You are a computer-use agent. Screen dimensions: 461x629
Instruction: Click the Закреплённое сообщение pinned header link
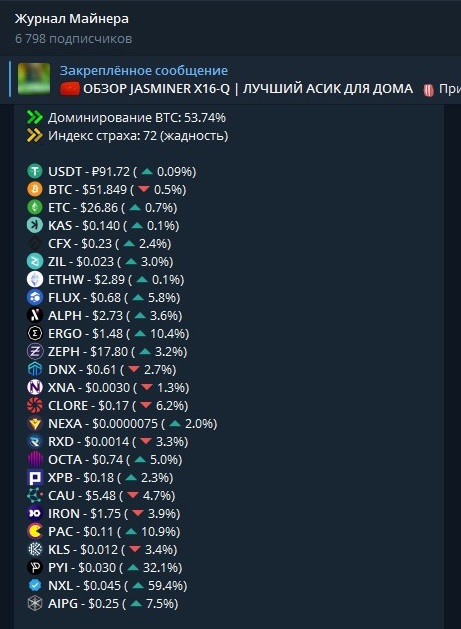144,71
